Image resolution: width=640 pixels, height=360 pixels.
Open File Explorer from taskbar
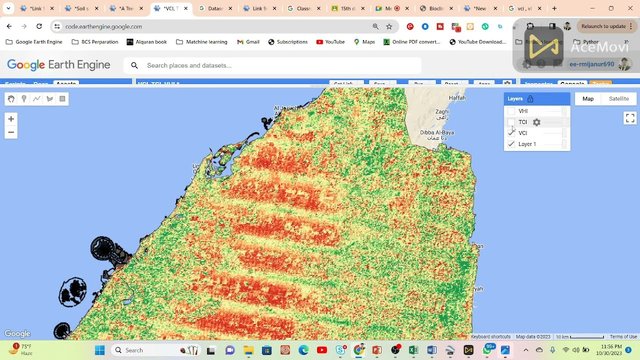248,350
